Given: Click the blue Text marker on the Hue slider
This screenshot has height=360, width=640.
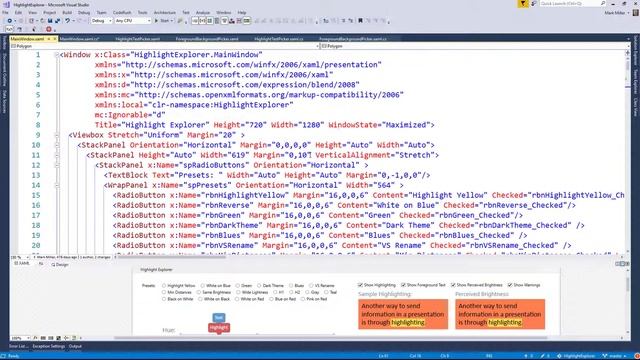Looking at the screenshot, I should (219, 317).
